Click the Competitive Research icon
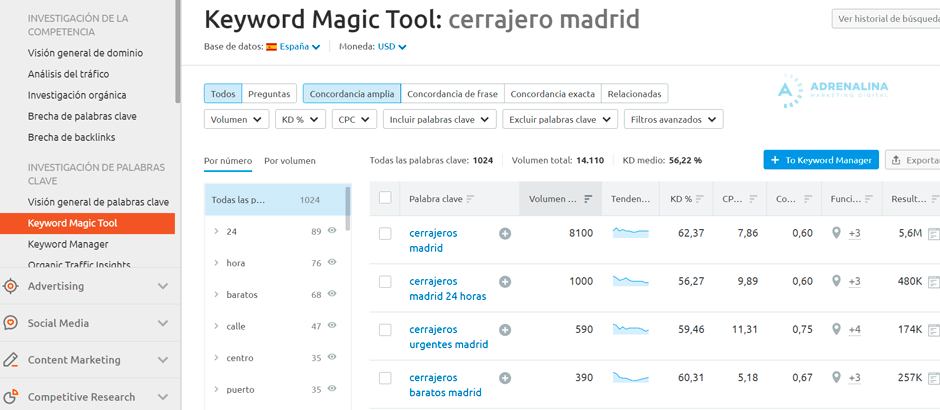 tap(11, 397)
